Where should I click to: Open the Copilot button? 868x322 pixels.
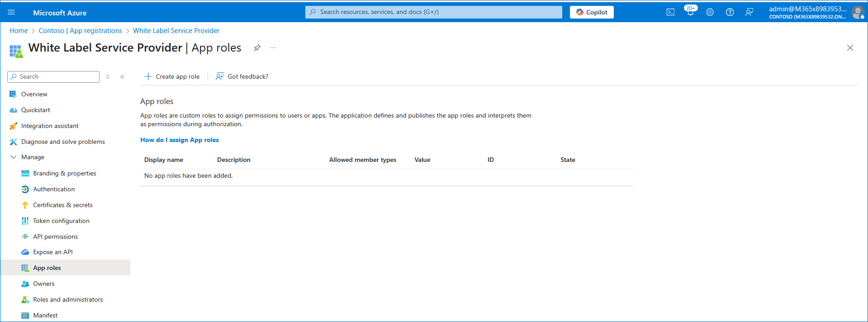click(x=592, y=12)
